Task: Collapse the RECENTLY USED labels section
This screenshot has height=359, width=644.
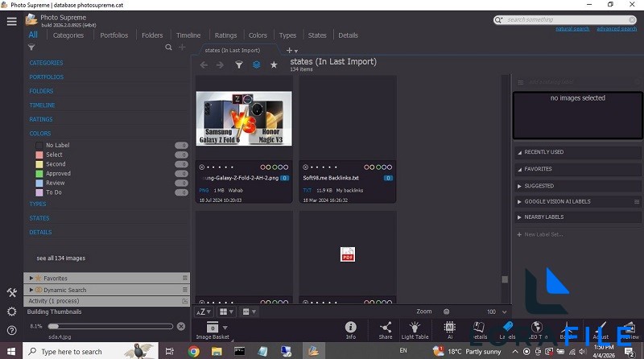Action: coord(519,152)
